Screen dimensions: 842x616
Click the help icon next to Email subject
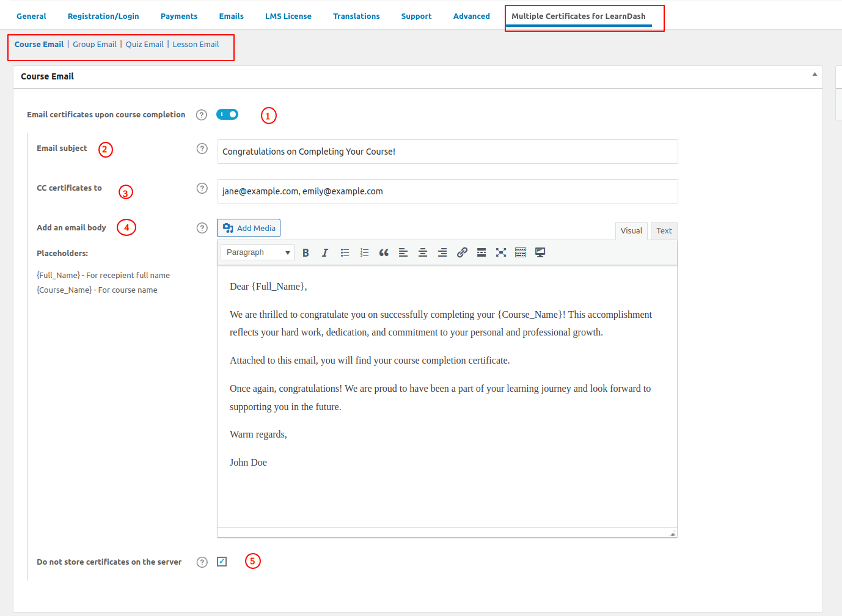click(202, 148)
